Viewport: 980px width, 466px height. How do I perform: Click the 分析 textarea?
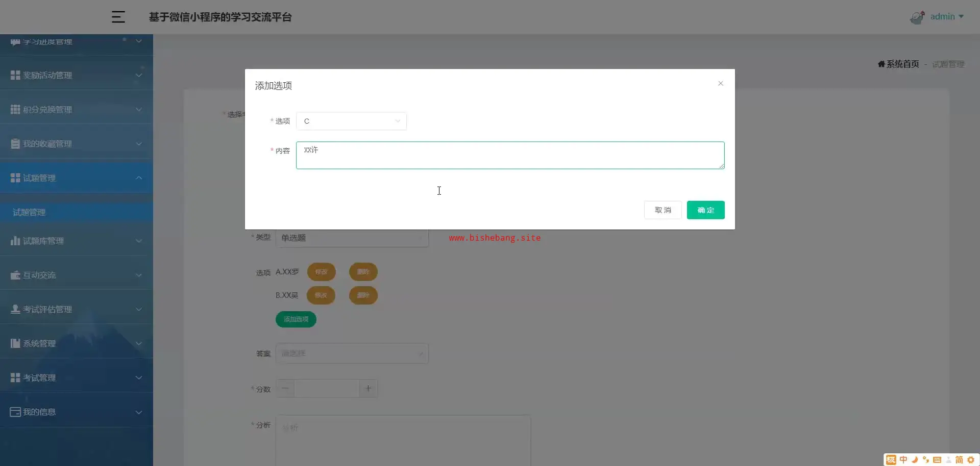403,440
